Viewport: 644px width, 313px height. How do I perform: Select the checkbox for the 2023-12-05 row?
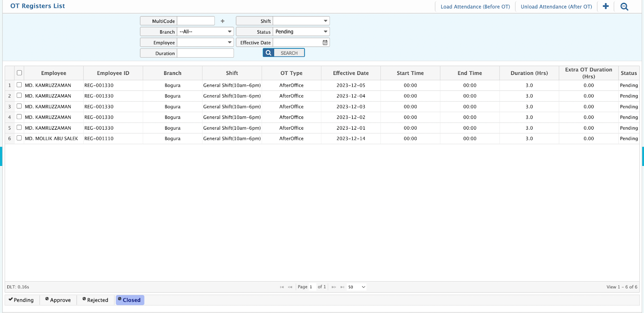click(x=19, y=85)
